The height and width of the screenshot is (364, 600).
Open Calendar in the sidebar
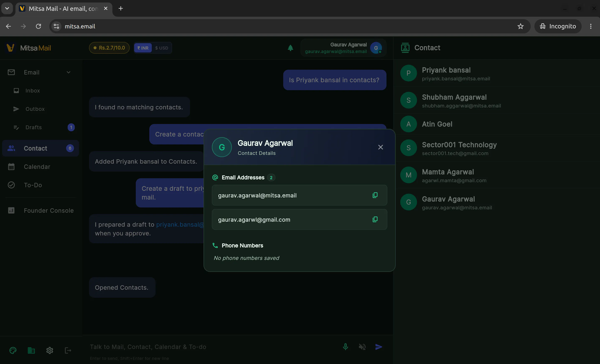40,167
